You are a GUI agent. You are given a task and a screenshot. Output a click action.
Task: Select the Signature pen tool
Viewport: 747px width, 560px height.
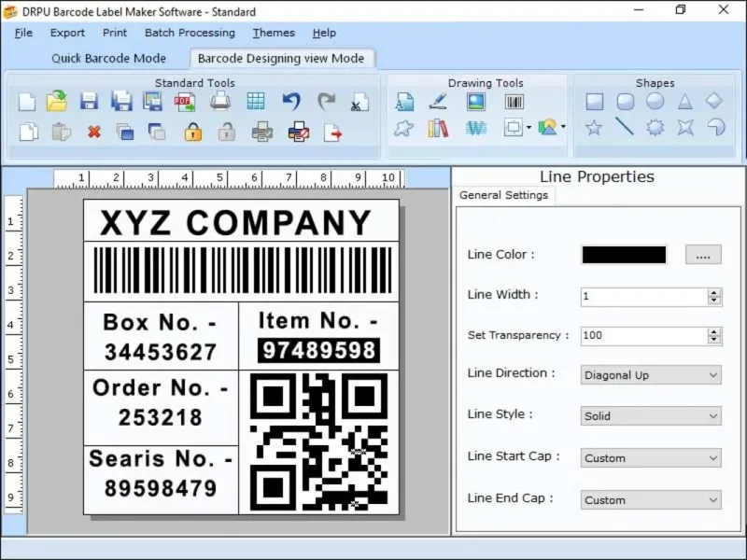[437, 101]
